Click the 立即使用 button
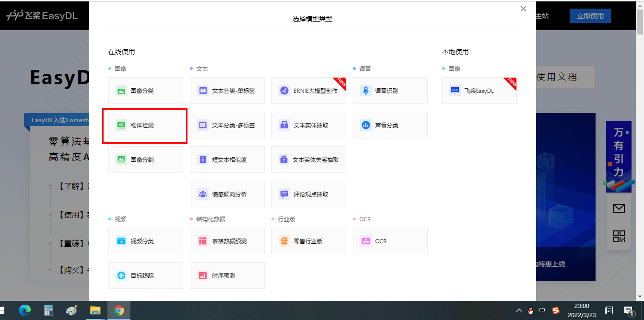644x320 pixels. pyautogui.click(x=590, y=16)
